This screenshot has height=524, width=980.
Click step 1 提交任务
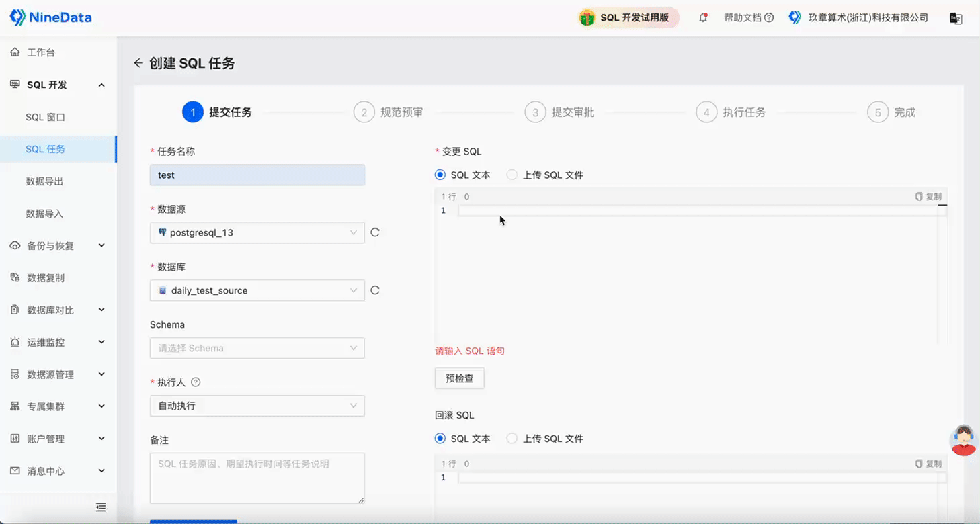[x=217, y=112]
